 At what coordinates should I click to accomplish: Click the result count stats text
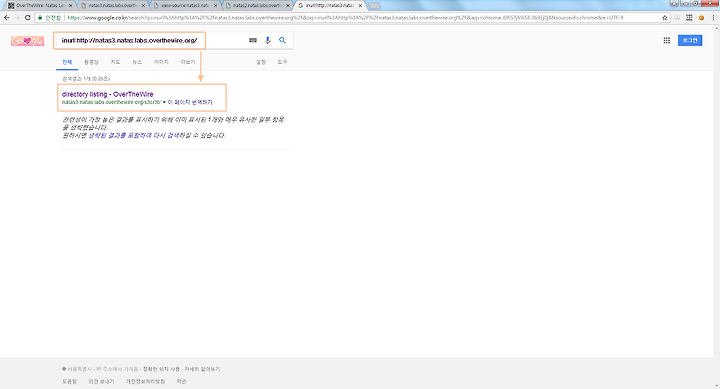(x=86, y=79)
